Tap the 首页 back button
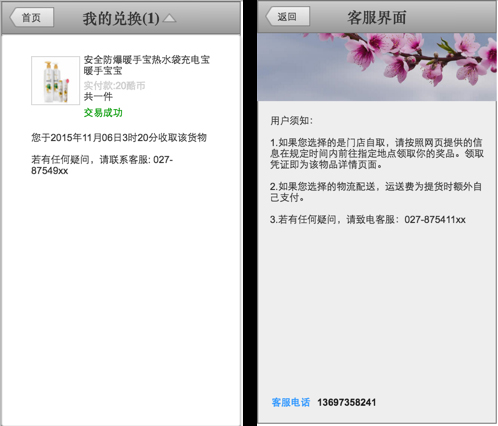The width and height of the screenshot is (498, 426). tap(32, 17)
